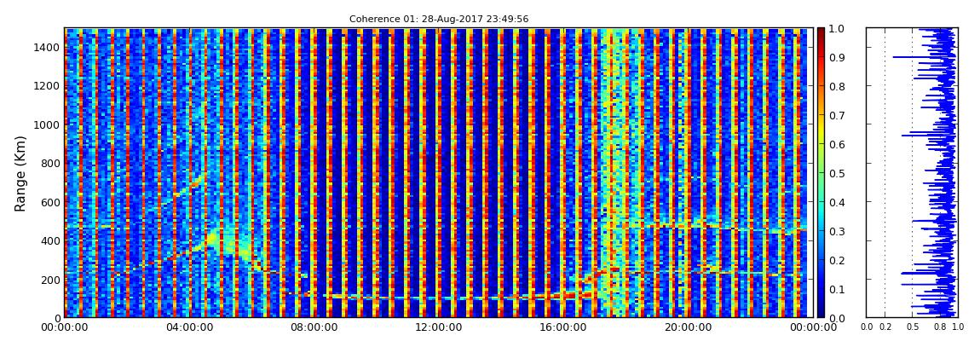Click the 08:00:00 time axis label
Screen dimensions: 980x347
point(313,327)
